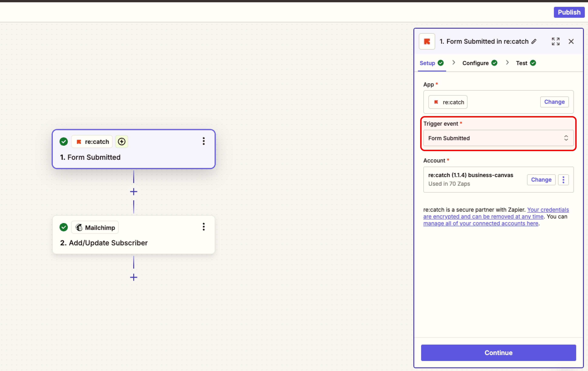Viewport: 588px width, 371px height.
Task: Open the account options three-dot button
Action: 563,180
